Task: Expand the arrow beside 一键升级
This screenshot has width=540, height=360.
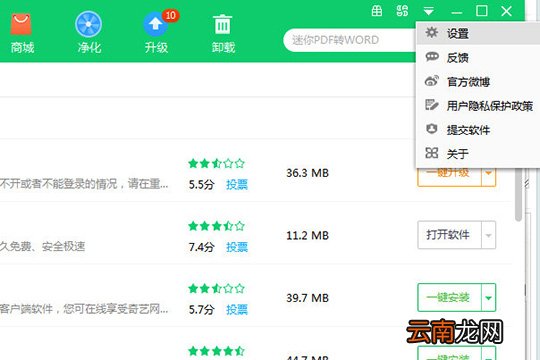Action: 488,176
